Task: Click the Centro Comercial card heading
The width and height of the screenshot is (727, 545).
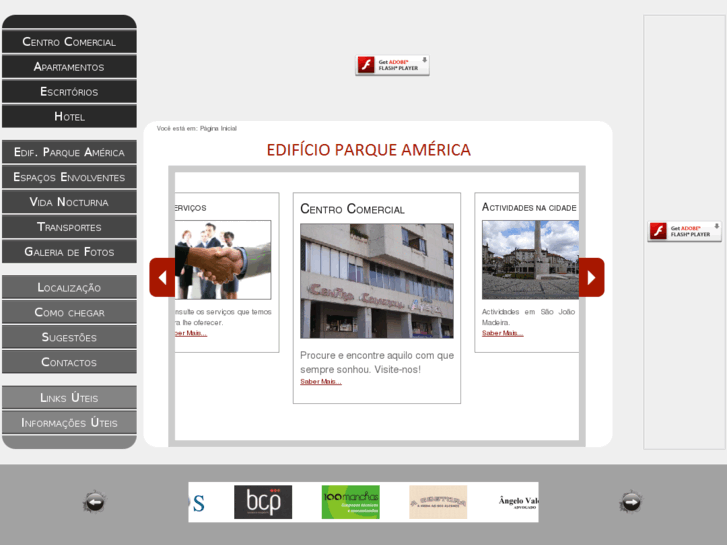Action: click(352, 209)
